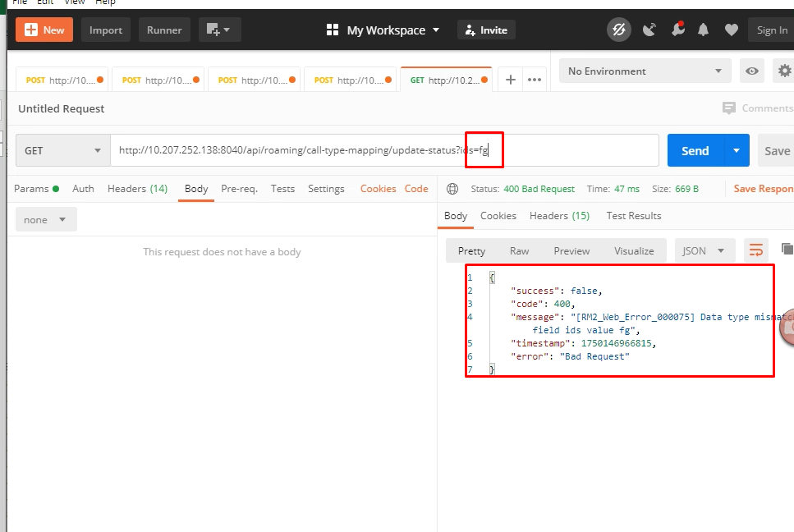
Task: Select the Raw response view
Action: 519,250
